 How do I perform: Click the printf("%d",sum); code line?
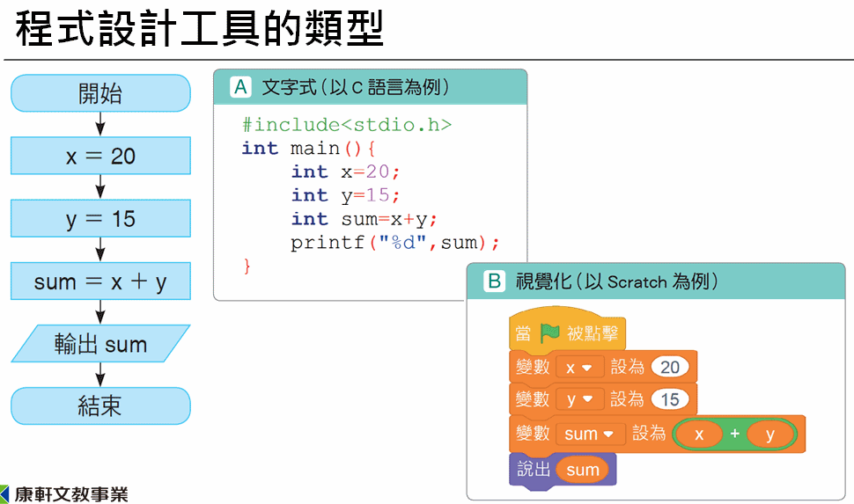click(395, 243)
